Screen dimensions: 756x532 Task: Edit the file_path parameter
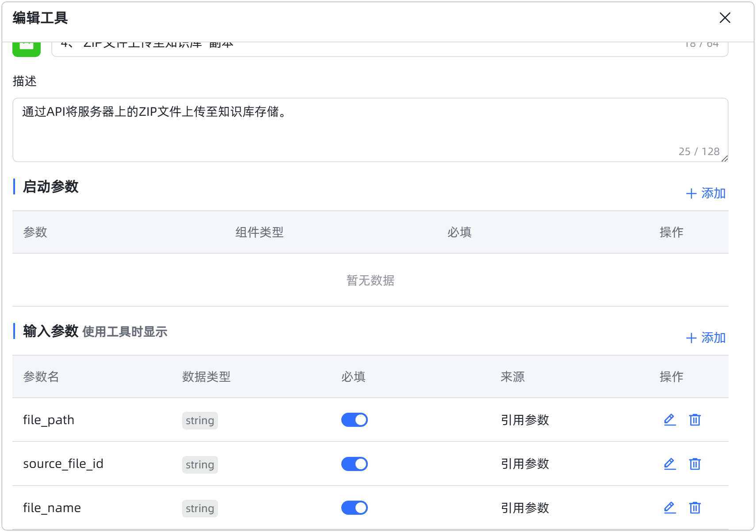point(670,420)
